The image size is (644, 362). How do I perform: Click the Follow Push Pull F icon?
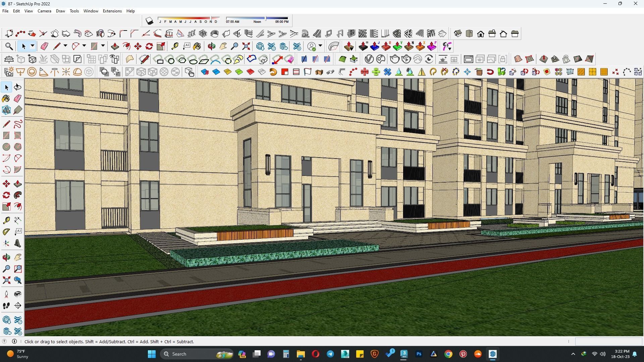(x=432, y=46)
